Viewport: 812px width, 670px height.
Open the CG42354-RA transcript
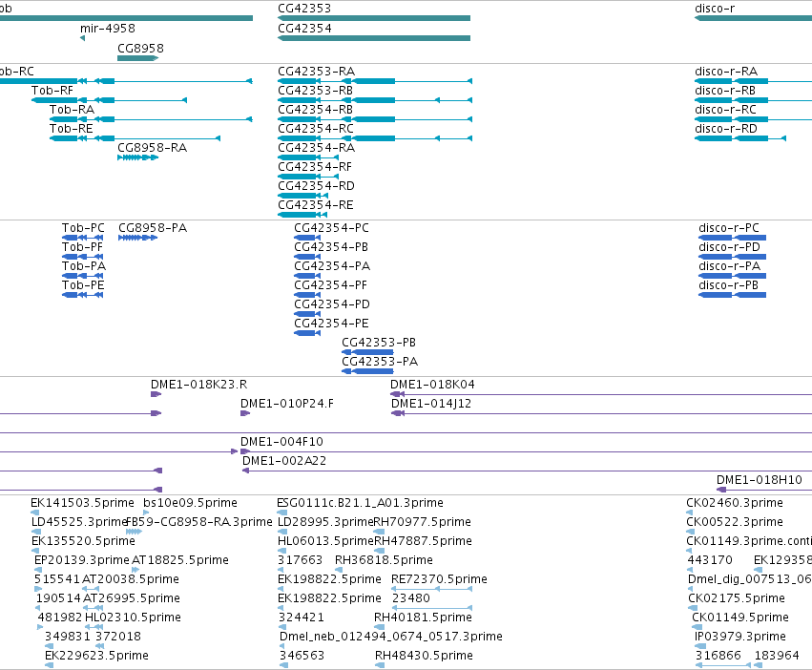click(x=308, y=157)
